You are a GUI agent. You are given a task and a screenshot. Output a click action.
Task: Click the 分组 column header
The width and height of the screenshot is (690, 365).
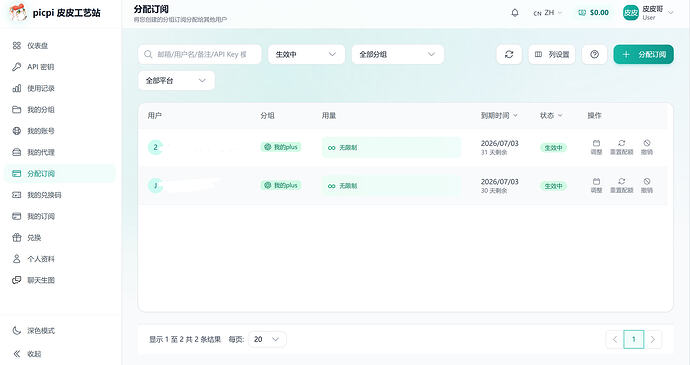pos(267,116)
